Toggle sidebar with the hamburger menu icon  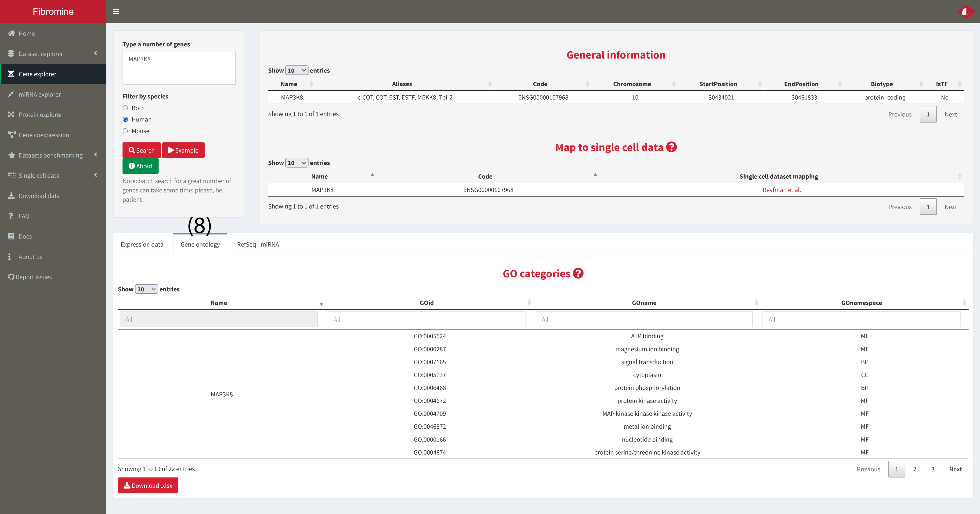pos(116,12)
